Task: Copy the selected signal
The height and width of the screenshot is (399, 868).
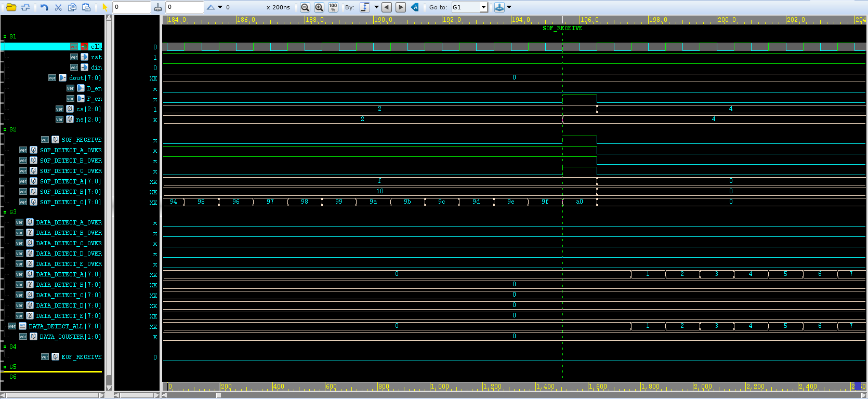Action: click(72, 7)
